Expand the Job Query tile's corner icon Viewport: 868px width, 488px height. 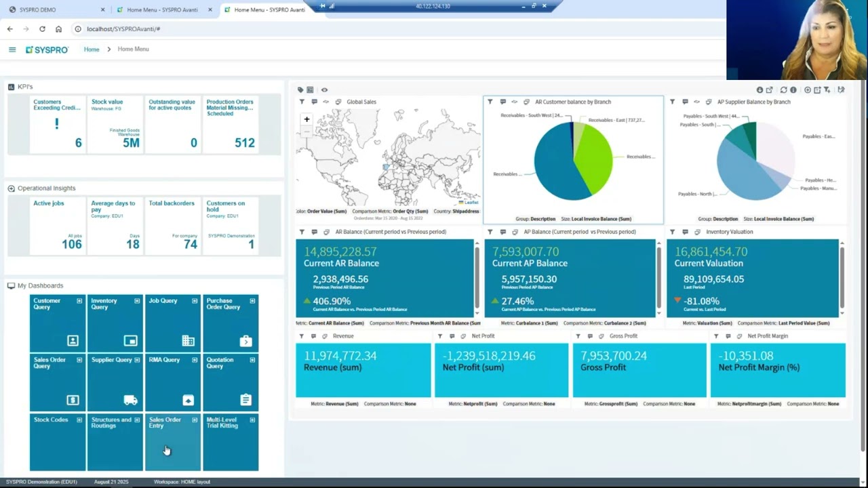click(x=195, y=301)
